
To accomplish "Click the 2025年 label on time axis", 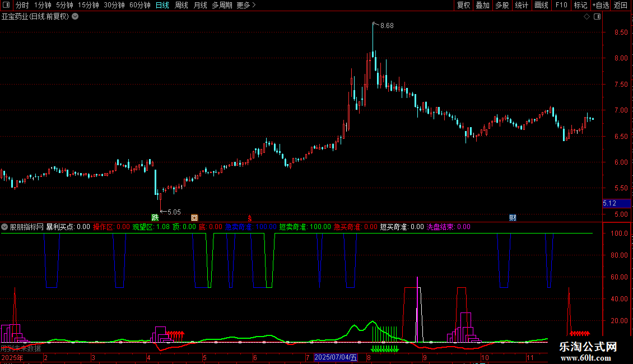I will (x=12, y=357).
